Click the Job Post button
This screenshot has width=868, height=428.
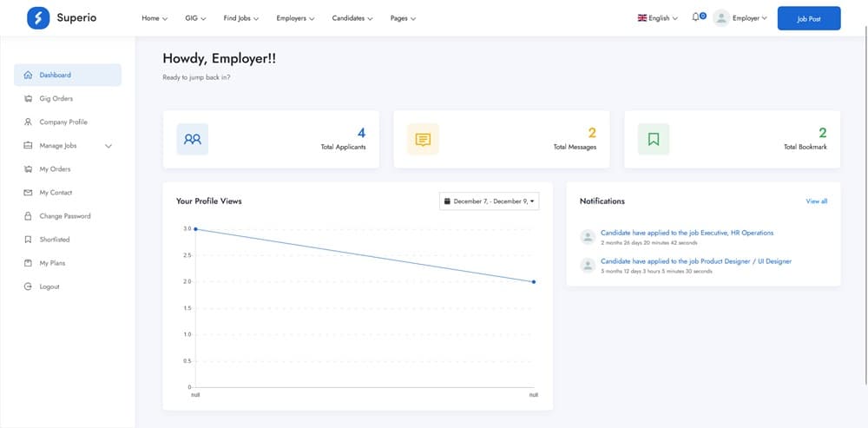(808, 18)
